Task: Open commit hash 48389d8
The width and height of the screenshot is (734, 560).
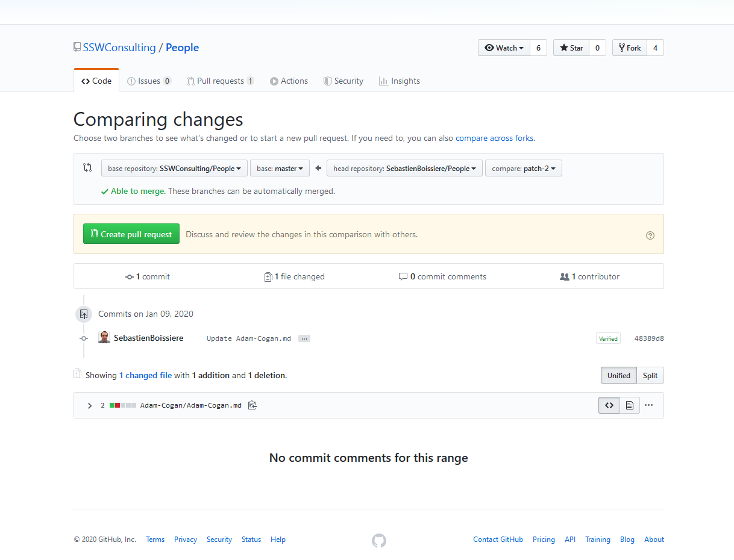Action: tap(649, 338)
